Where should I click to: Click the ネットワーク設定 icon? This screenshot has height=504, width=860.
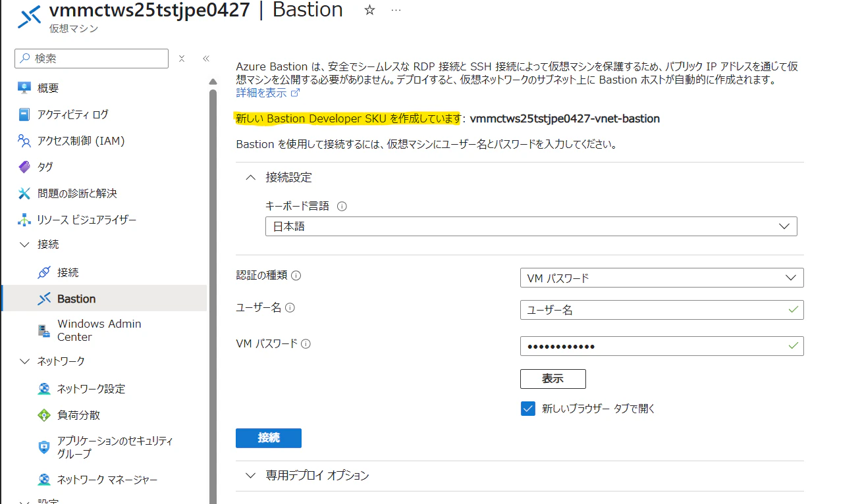click(x=44, y=389)
